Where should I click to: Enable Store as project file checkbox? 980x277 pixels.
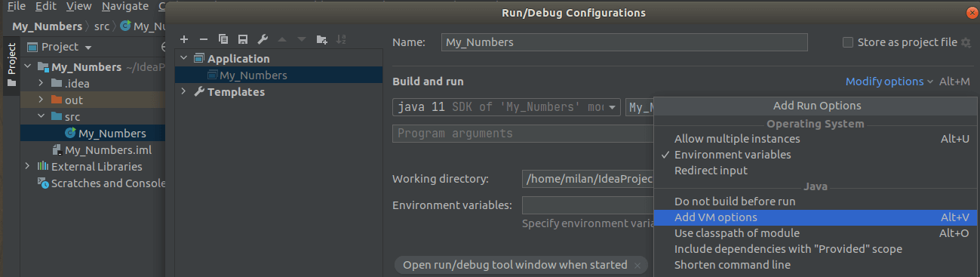[x=848, y=42]
